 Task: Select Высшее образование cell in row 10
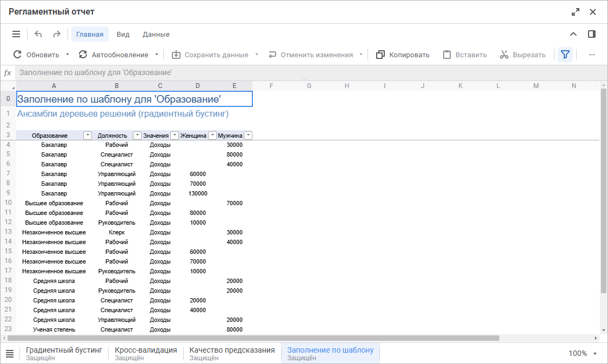(x=54, y=203)
